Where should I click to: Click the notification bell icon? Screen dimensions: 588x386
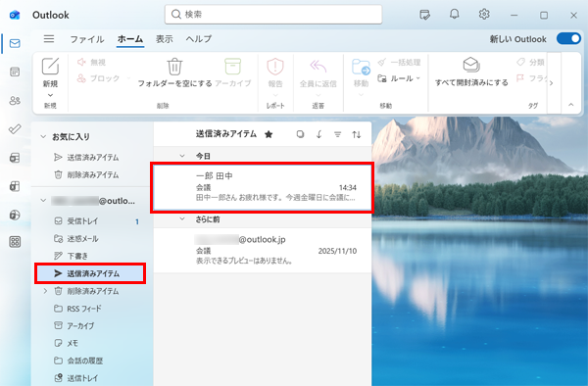click(x=454, y=15)
